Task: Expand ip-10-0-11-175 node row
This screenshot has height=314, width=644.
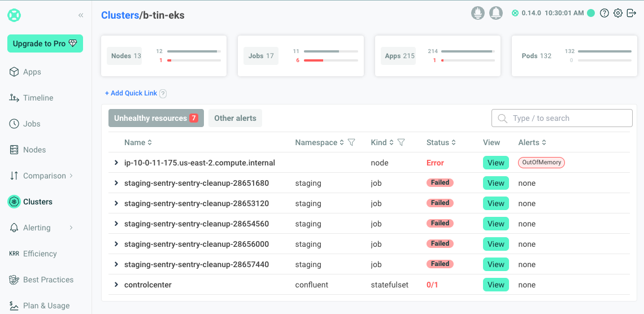Action: tap(116, 163)
